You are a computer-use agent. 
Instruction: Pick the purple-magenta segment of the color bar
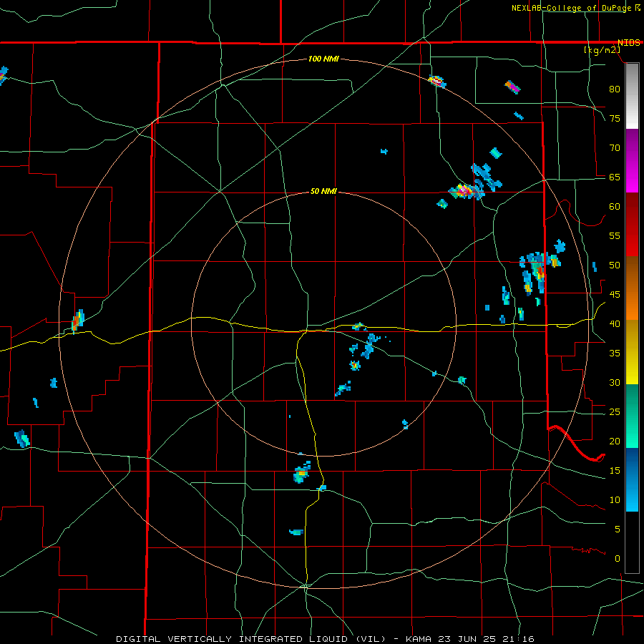632,160
